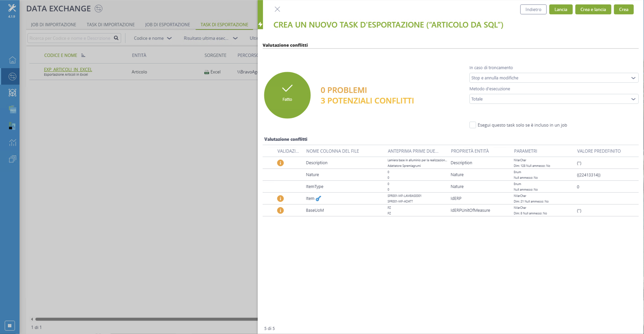644x334 pixels.
Task: Select the Data Exchange sidebar icon
Action: tap(12, 76)
